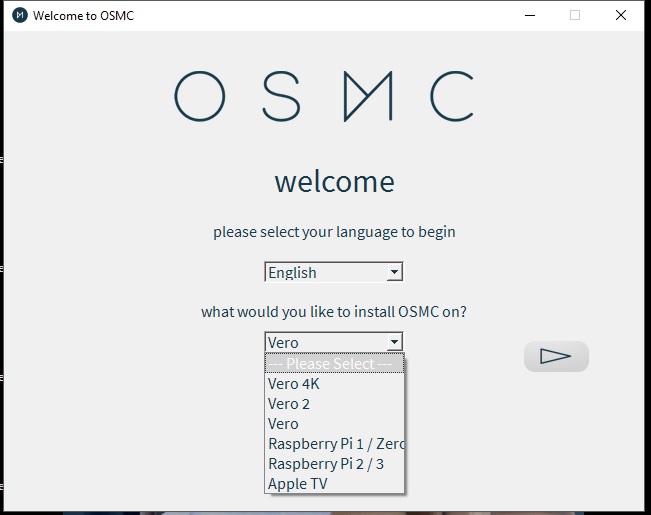Click the 'Welcome to OSMC' window title
The image size is (651, 515).
point(83,16)
